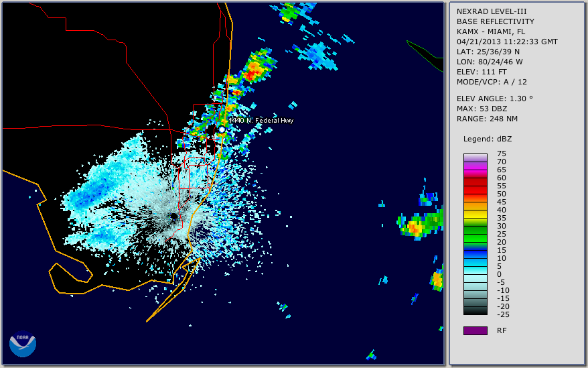Click the '75' legend value

(x=502, y=154)
